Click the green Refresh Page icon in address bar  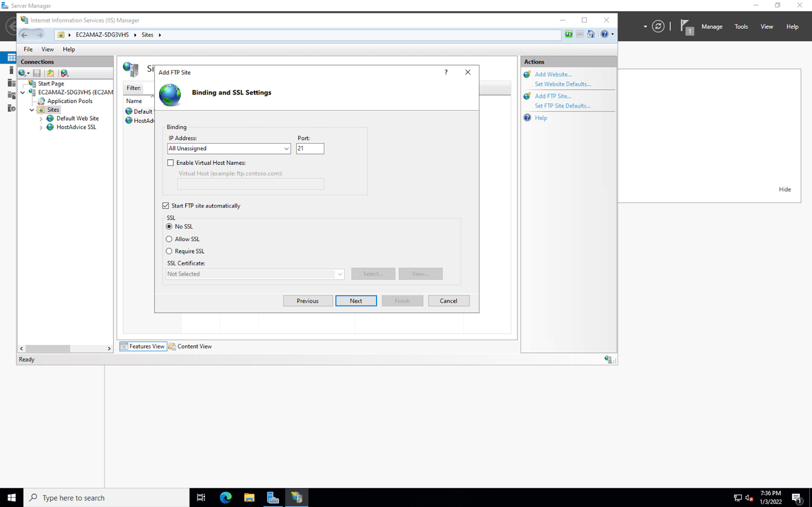pyautogui.click(x=568, y=35)
